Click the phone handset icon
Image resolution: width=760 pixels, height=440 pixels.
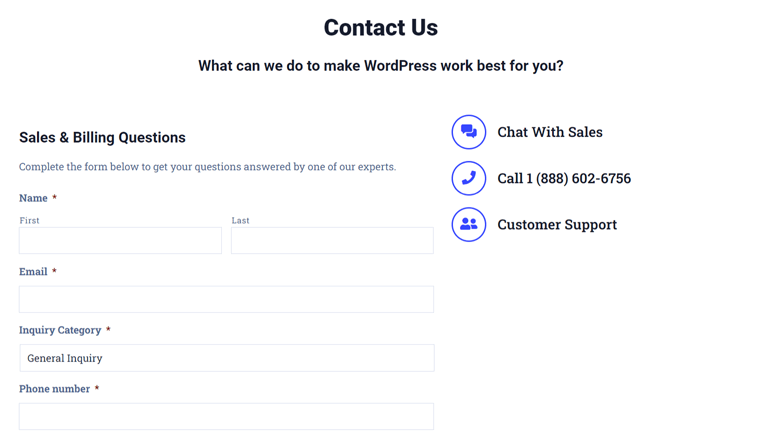pyautogui.click(x=469, y=178)
